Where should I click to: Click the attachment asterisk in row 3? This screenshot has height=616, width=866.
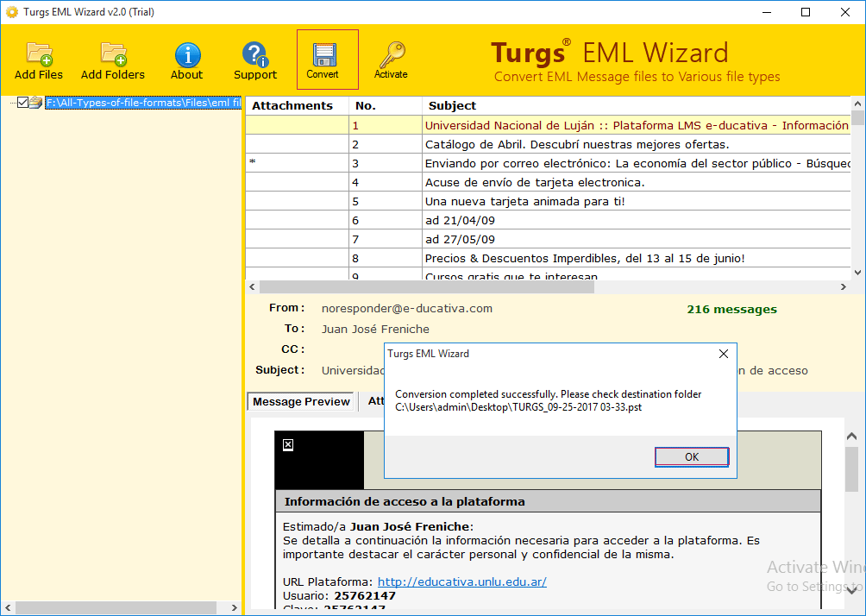click(253, 162)
